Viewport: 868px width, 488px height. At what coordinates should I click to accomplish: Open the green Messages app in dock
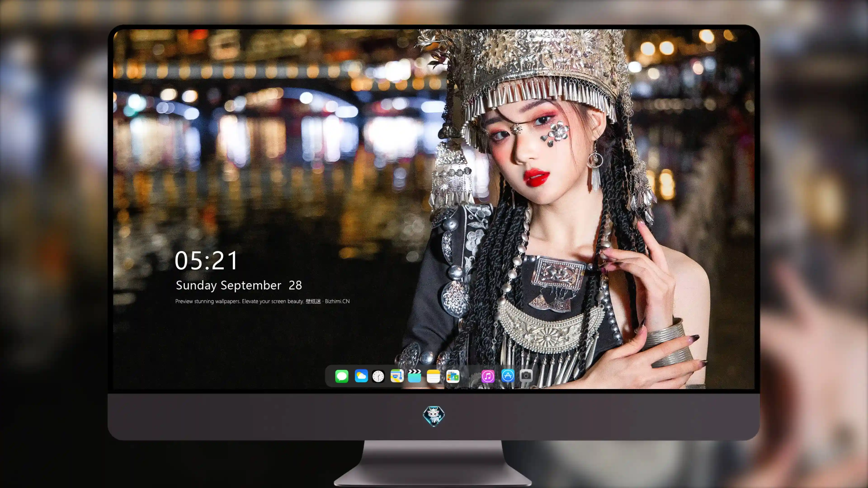pyautogui.click(x=342, y=376)
